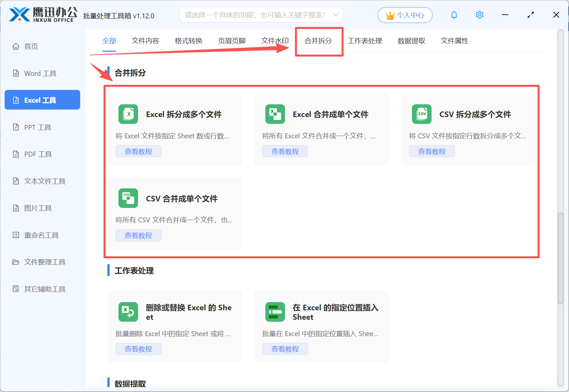This screenshot has height=392, width=569.
Task: Open Word 工具 in the sidebar
Action: [40, 74]
